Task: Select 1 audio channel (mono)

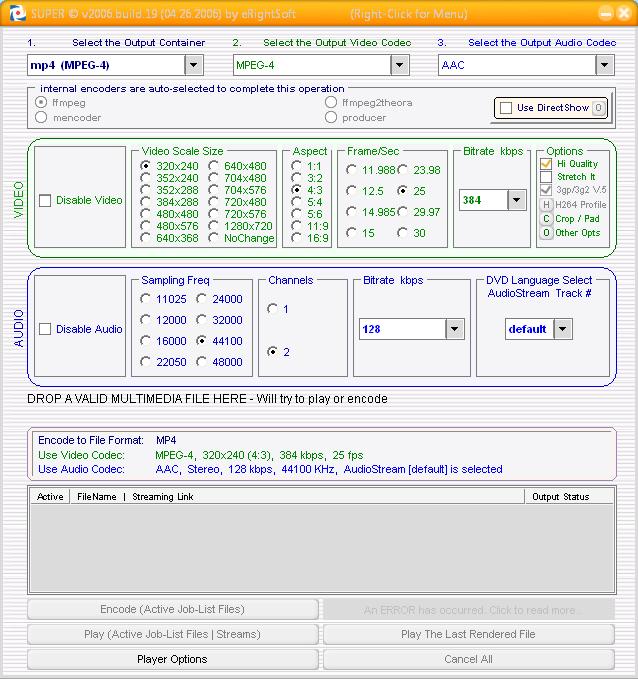Action: coord(272,309)
